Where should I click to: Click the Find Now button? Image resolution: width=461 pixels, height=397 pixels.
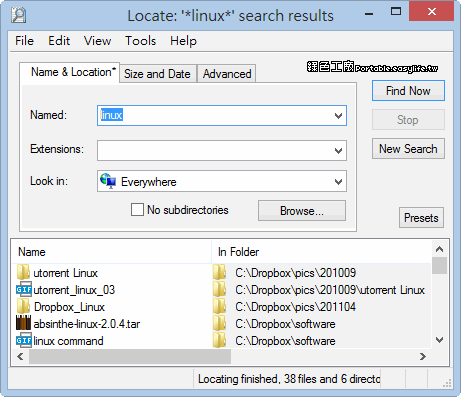coord(408,91)
